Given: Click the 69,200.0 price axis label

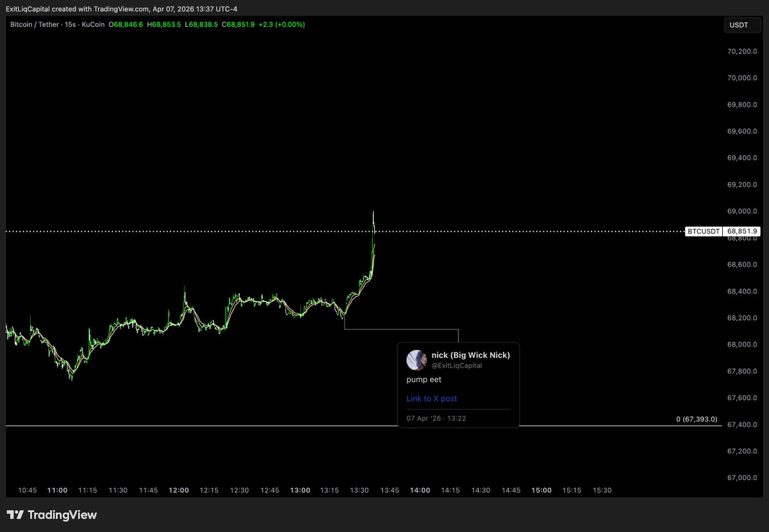Looking at the screenshot, I should click(x=742, y=185).
